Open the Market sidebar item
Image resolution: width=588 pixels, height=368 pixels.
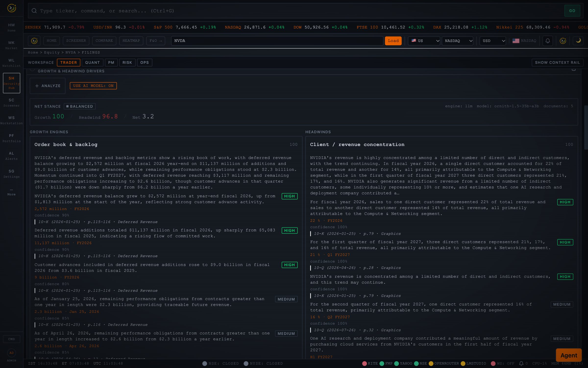point(12,45)
